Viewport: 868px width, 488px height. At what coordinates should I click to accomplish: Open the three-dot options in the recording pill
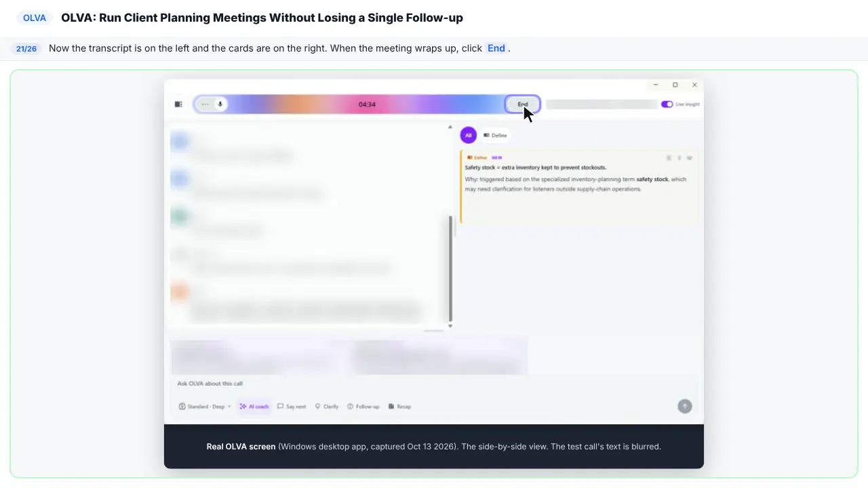pyautogui.click(x=205, y=104)
